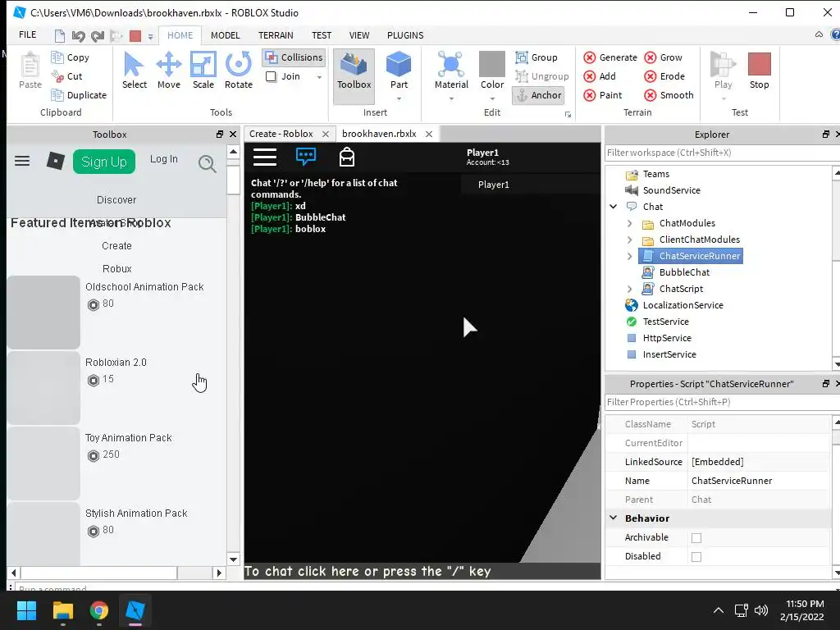Open the Color dropdown arrow
Viewport: 840px width, 630px height.
pyautogui.click(x=492, y=98)
